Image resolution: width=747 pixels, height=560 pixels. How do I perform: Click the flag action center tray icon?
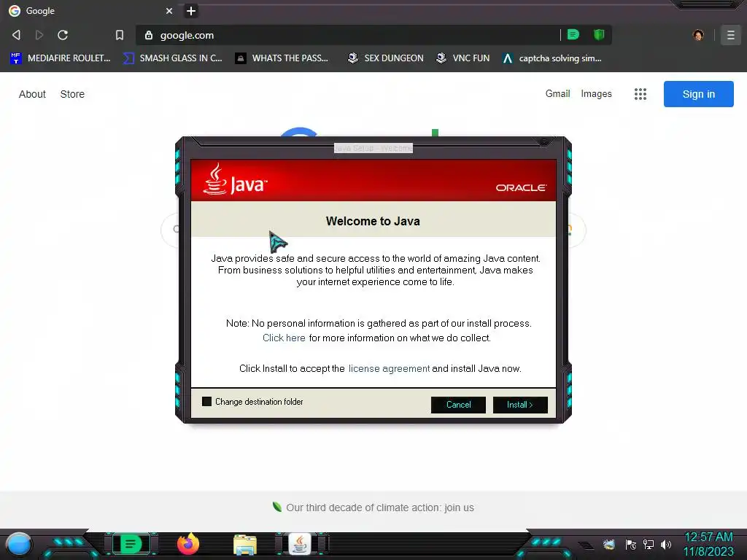(631, 544)
